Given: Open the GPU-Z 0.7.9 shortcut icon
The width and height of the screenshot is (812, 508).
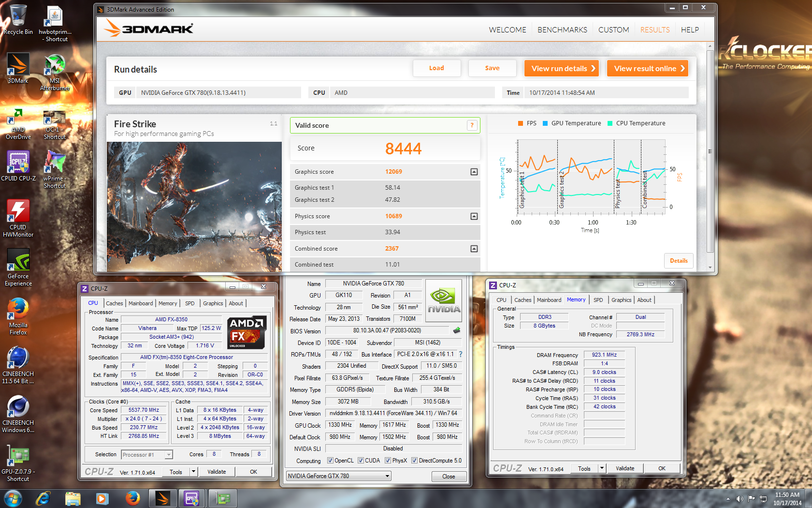Looking at the screenshot, I should [x=18, y=463].
